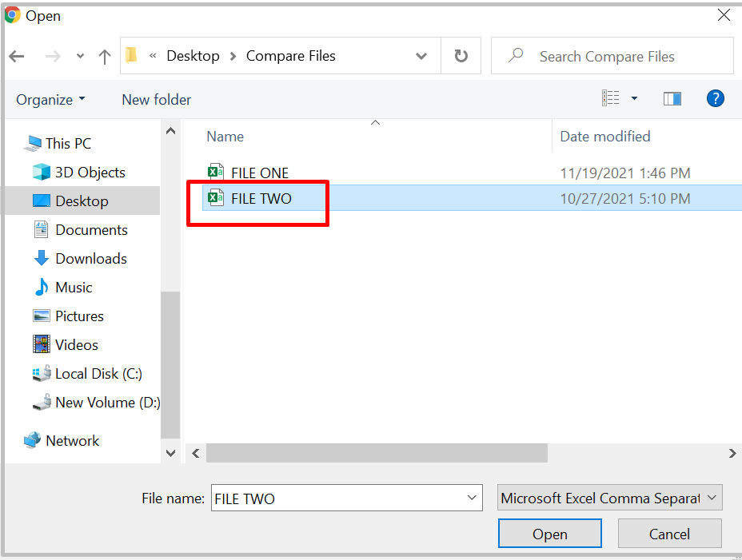Click the Network icon in the sidebar
This screenshot has width=742, height=560.
click(34, 440)
